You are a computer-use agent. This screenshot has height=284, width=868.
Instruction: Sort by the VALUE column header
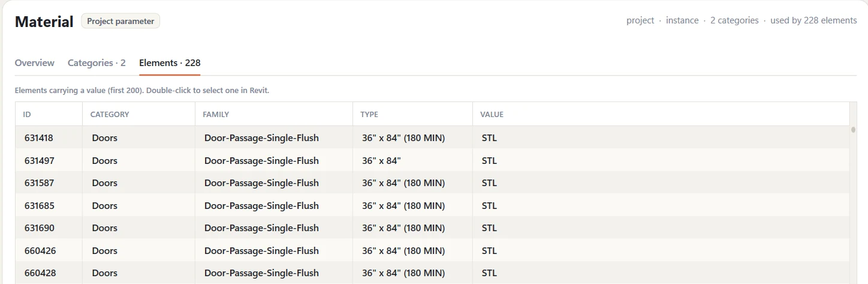point(492,114)
